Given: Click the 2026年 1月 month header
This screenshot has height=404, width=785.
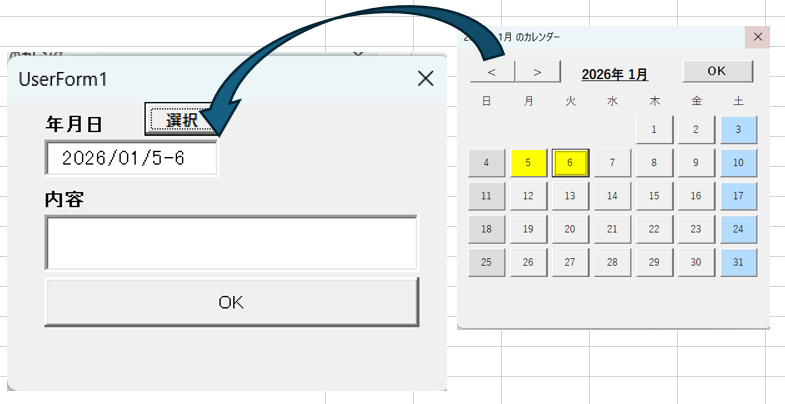Looking at the screenshot, I should 614,73.
